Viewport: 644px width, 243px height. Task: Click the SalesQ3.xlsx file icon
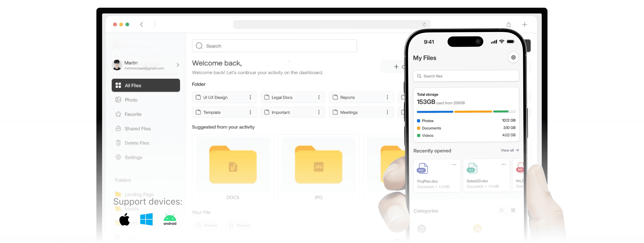[472, 168]
